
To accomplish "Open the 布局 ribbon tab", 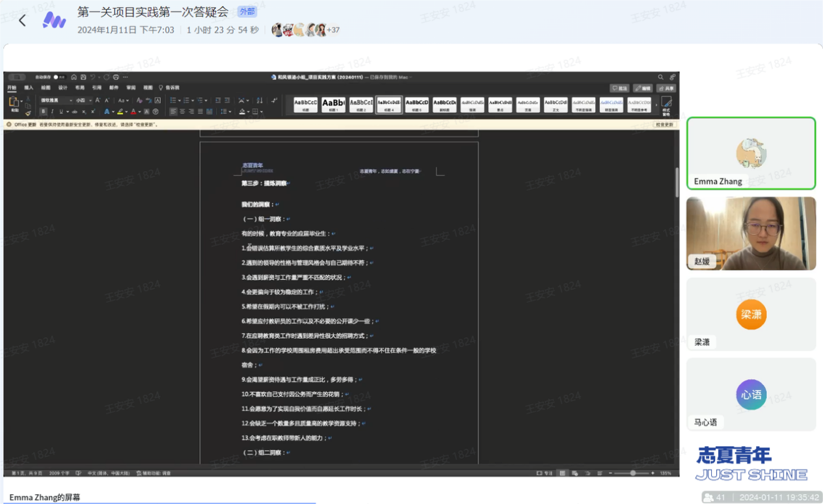I will click(x=79, y=88).
